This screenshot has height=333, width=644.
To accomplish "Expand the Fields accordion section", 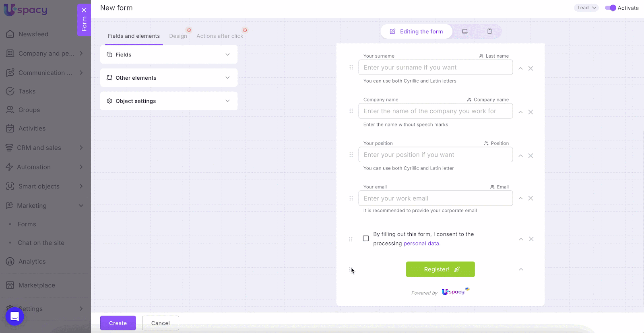I will pyautogui.click(x=169, y=55).
